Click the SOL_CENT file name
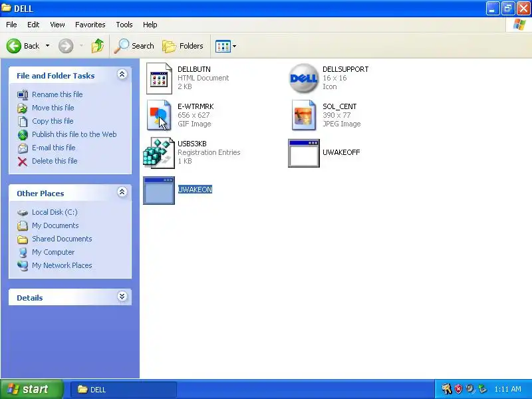 coord(340,106)
